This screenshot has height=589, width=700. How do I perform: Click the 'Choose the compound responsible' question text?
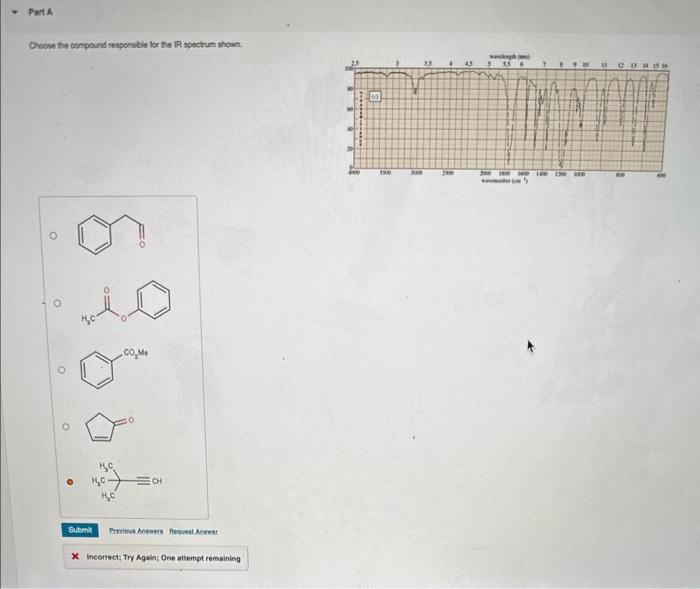pos(136,45)
